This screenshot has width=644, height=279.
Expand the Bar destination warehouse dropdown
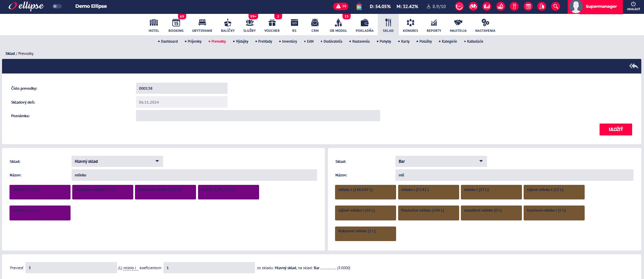point(441,162)
